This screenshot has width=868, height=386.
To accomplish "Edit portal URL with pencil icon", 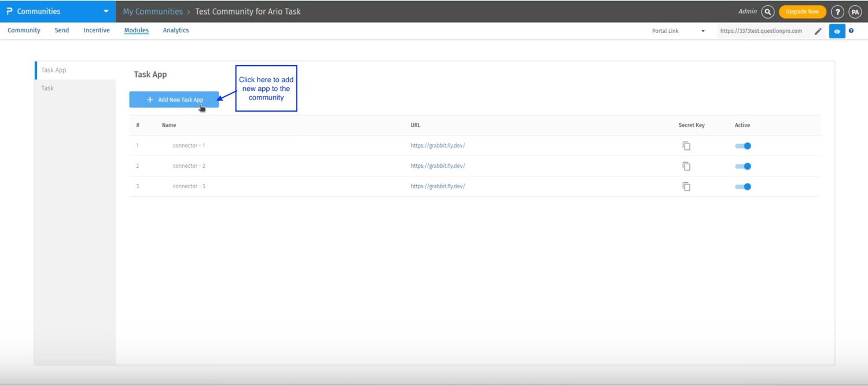I will pyautogui.click(x=818, y=31).
